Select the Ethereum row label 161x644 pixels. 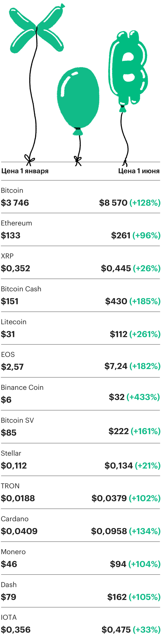pos(17,223)
